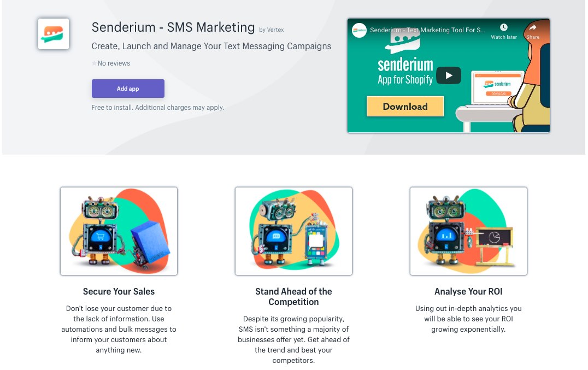Open the Analyse Your ROI robot image
This screenshot has width=588, height=370.
[468, 231]
